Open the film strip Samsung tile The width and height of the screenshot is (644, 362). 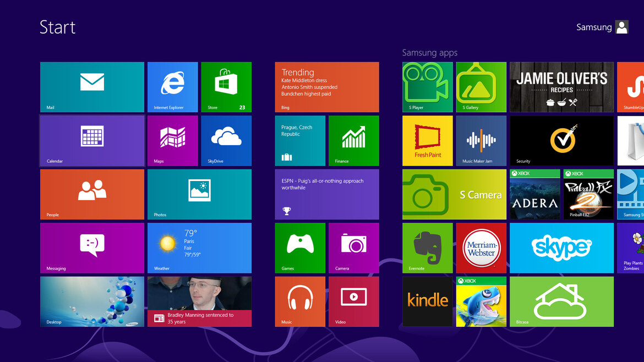(630, 194)
